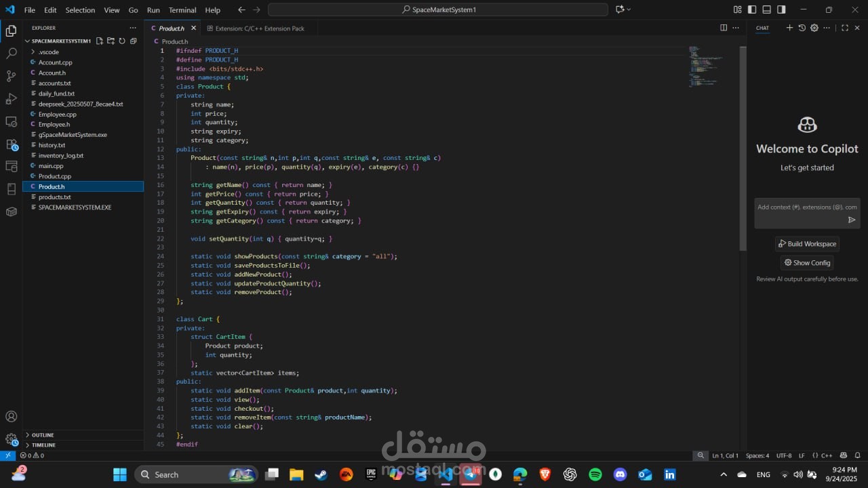Select the CHAT tab

click(762, 28)
